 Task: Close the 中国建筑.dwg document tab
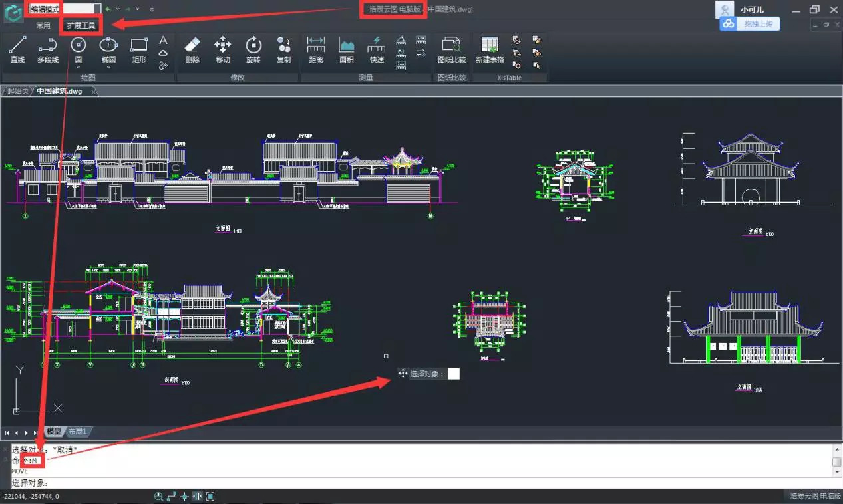tap(93, 91)
